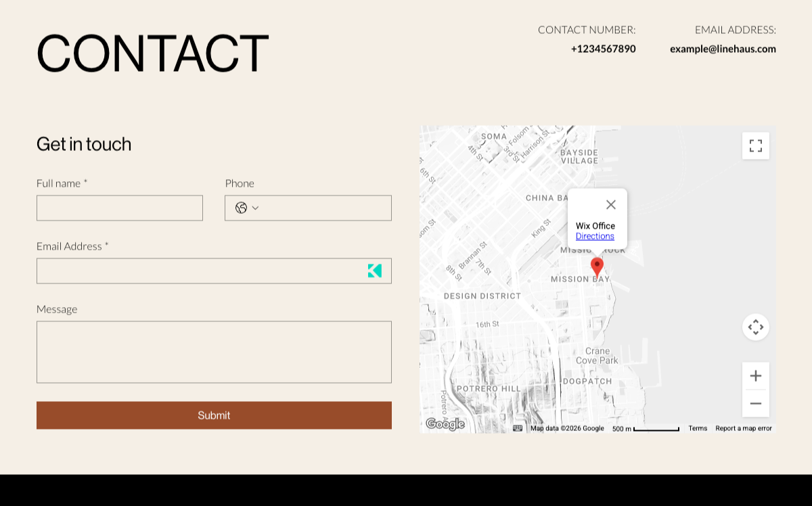Click the teal icon in Email field
The image size is (812, 506).
pyautogui.click(x=375, y=271)
